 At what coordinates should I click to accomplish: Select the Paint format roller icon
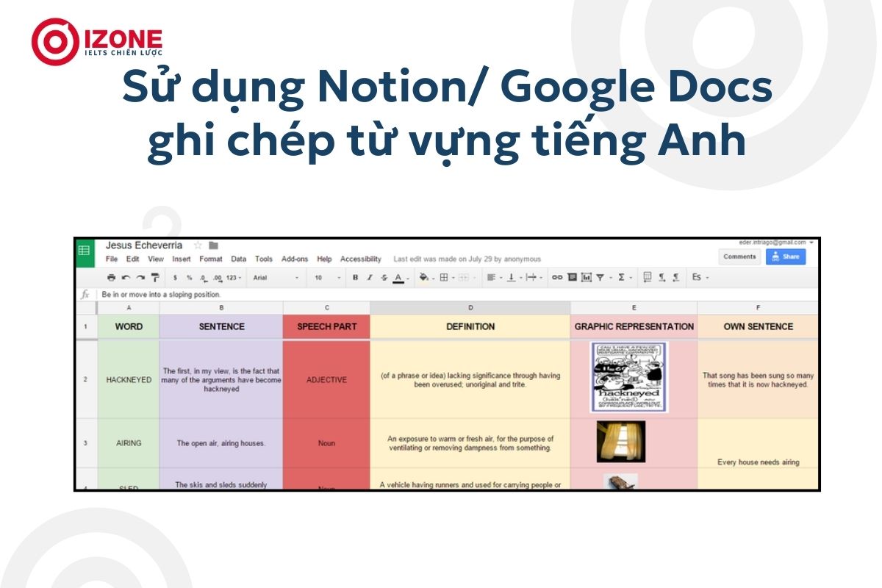tap(155, 278)
